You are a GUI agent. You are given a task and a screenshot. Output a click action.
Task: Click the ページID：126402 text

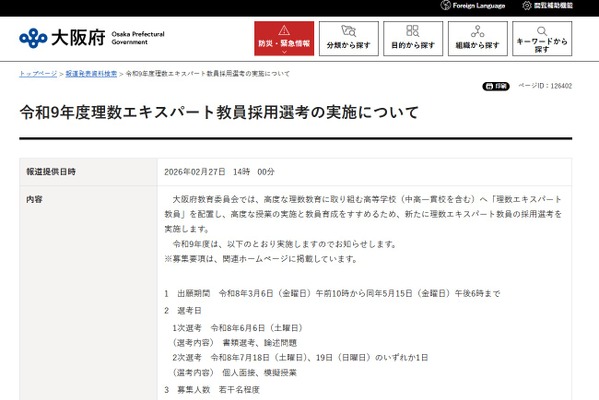click(x=545, y=86)
